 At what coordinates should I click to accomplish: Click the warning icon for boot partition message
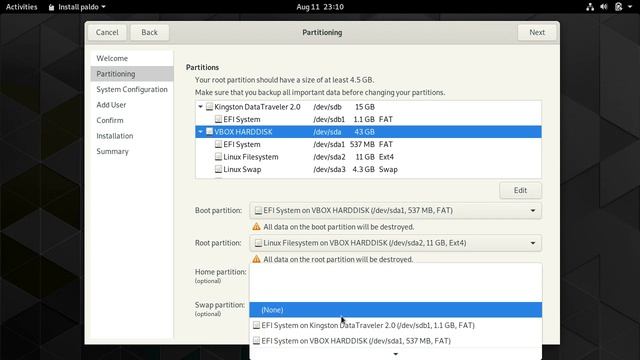tap(256, 227)
